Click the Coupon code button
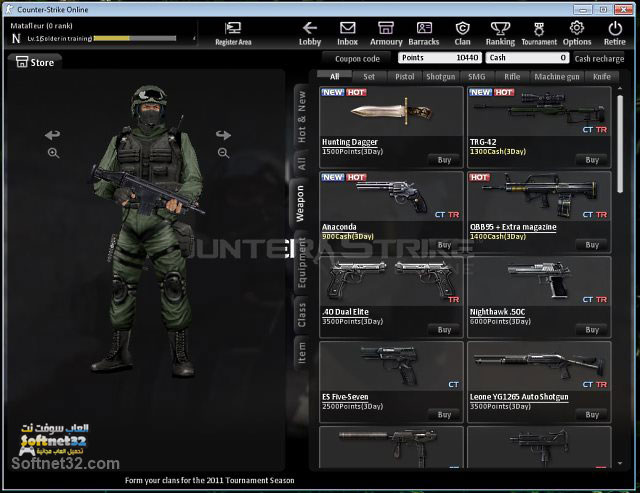The height and width of the screenshot is (493, 640). click(x=357, y=58)
